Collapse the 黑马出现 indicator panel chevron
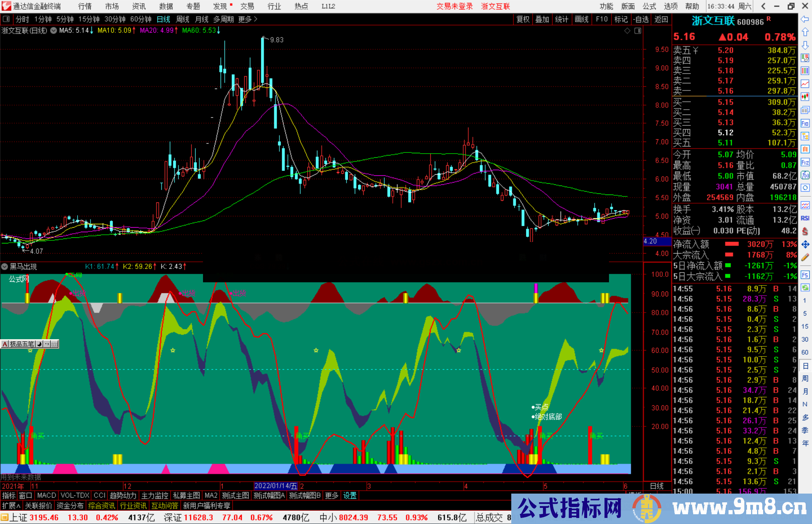Image resolution: width=812 pixels, height=524 pixels. pos(5,267)
